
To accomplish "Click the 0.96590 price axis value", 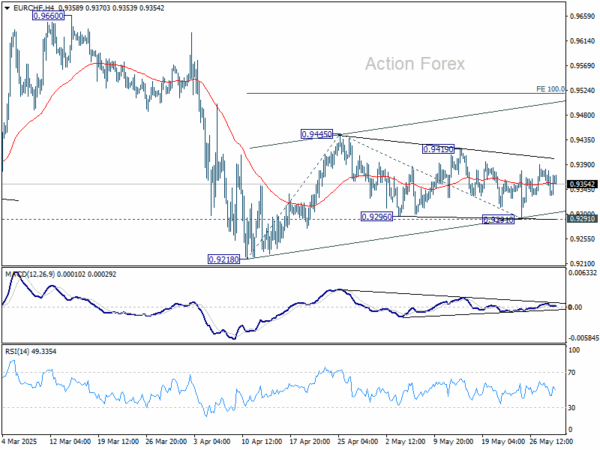I will (x=582, y=16).
